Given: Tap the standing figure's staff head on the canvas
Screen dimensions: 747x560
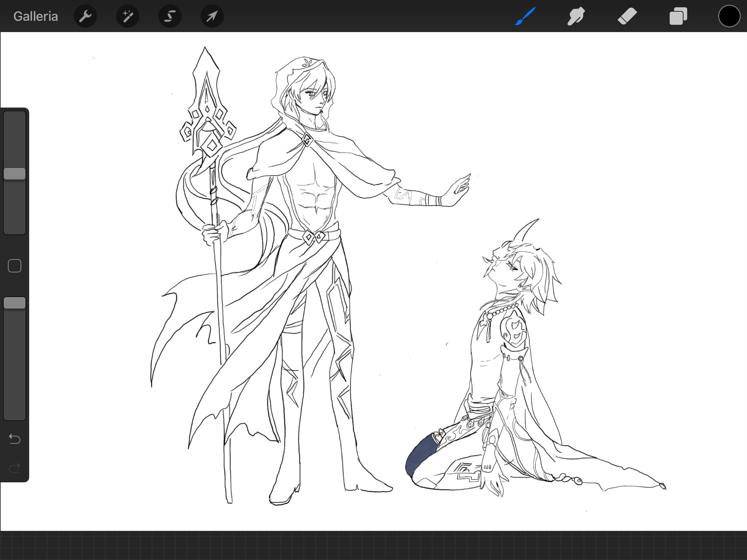Looking at the screenshot, I should pos(206,109).
